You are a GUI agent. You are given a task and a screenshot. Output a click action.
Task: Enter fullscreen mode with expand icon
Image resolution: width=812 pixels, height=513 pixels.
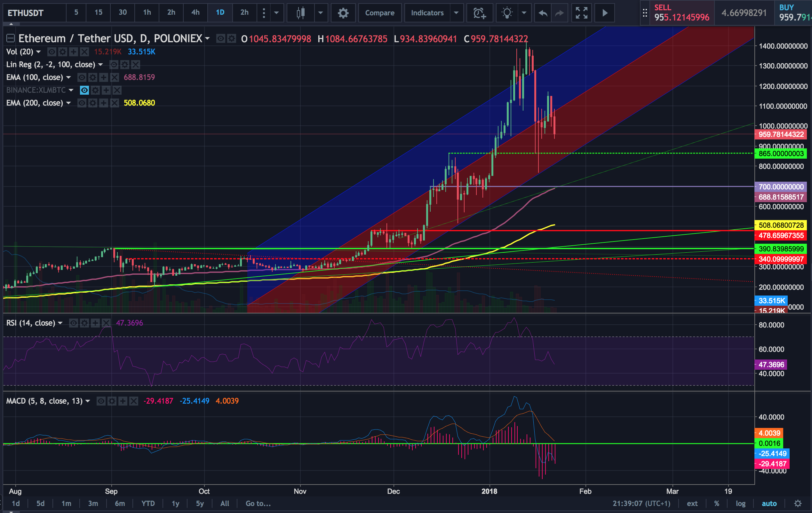click(x=581, y=13)
